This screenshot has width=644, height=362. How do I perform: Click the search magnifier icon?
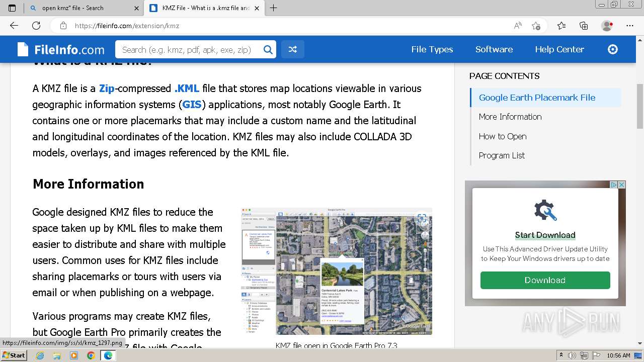(268, 49)
